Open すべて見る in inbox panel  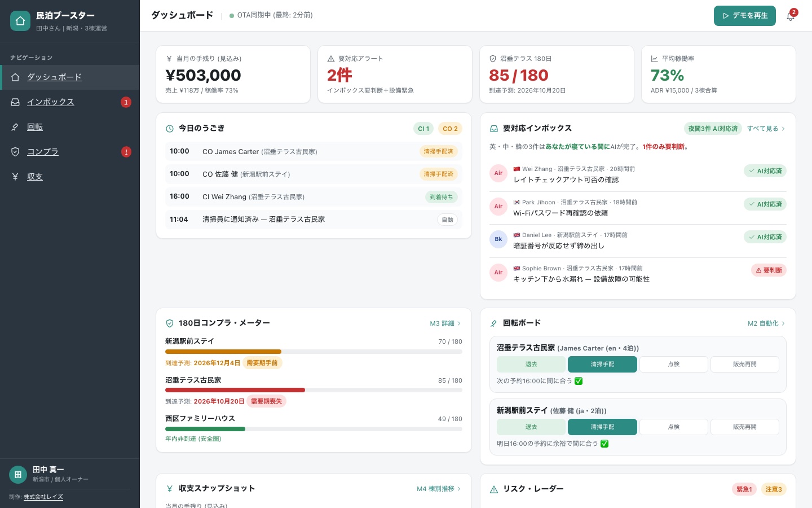pos(766,129)
